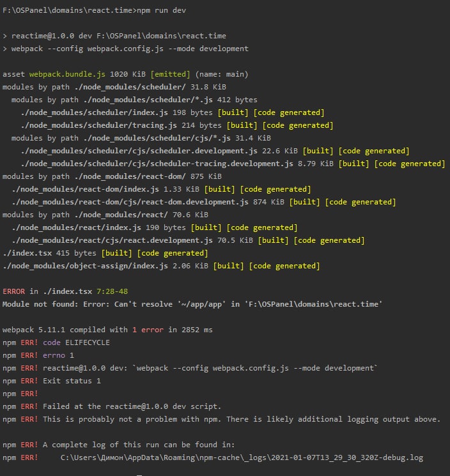Screen dimensions: 450x476
Task: Click 'modules by path ./node_modules/react/ 70.6 KiB'
Action: click(105, 215)
